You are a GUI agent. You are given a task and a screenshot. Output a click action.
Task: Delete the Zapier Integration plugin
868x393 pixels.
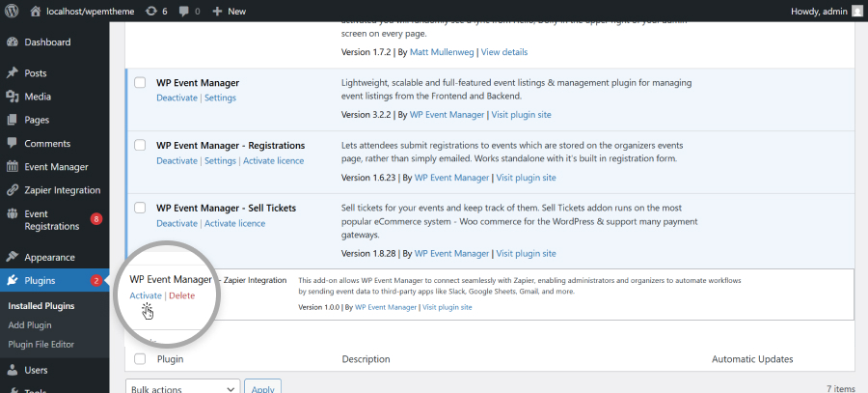point(181,295)
